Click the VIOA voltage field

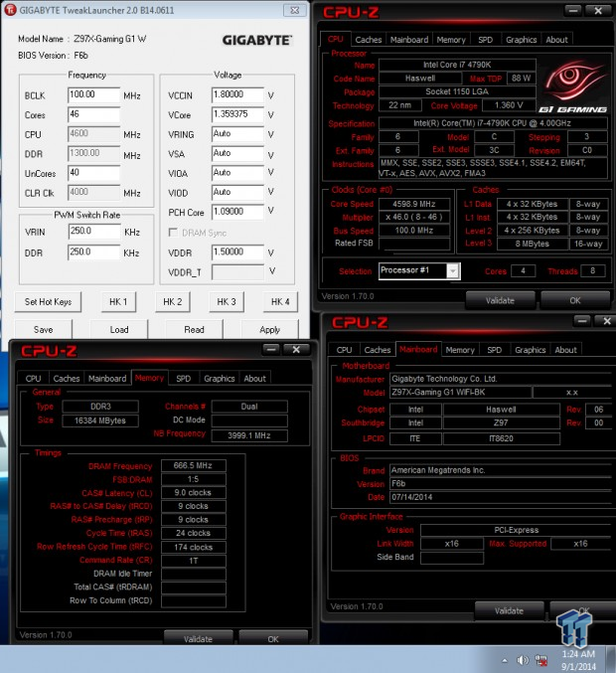click(237, 173)
